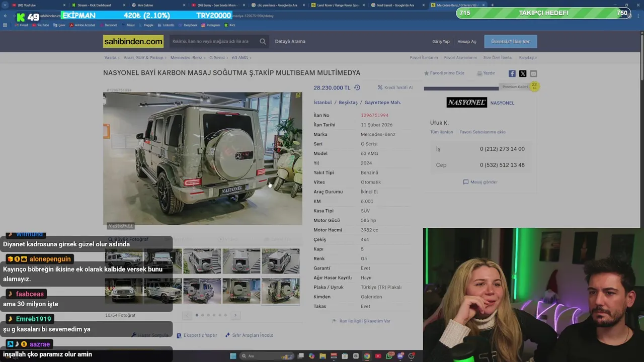Show previous gallery thumbnails page arrow
644x362 pixels.
pos(187,315)
